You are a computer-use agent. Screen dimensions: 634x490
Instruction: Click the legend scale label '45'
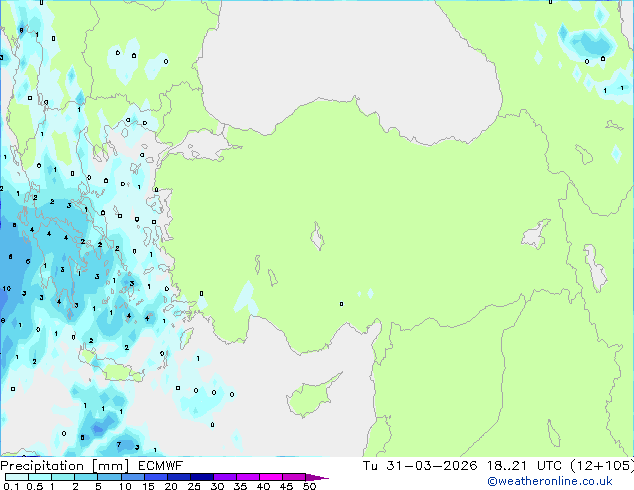(x=286, y=486)
